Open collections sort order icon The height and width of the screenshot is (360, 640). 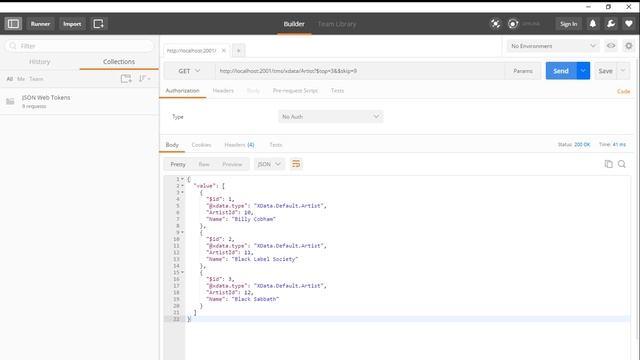tap(144, 78)
